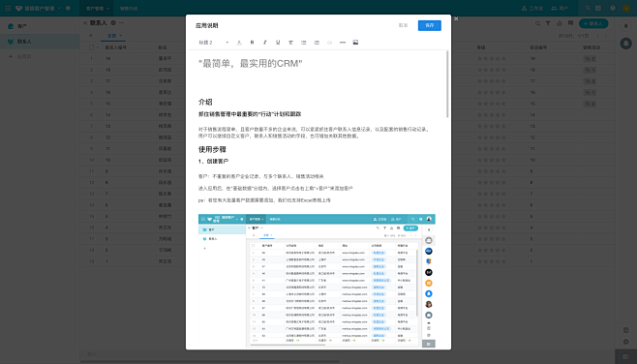Screen dimensions: 637x364
Task: Open the filter funnel icon
Action: 548,23
